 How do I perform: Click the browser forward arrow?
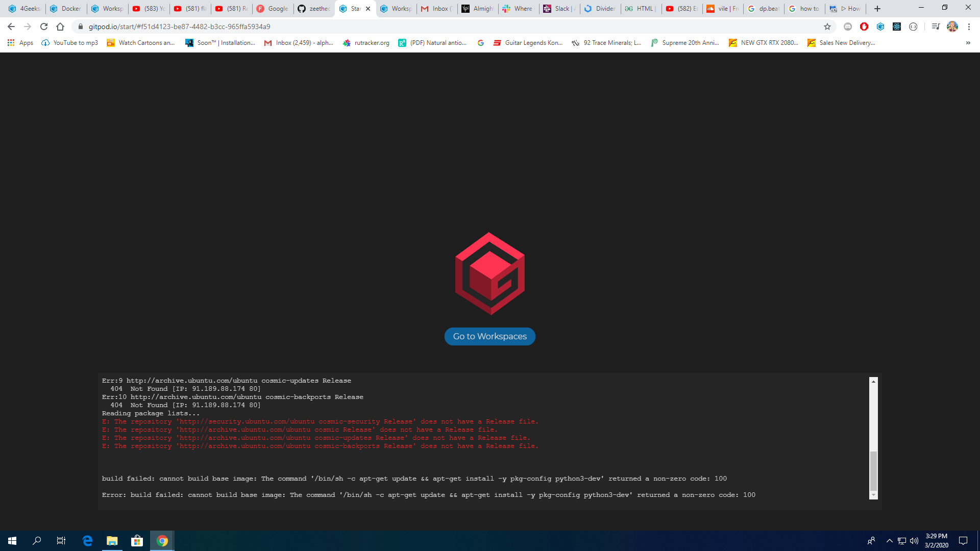click(x=28, y=27)
